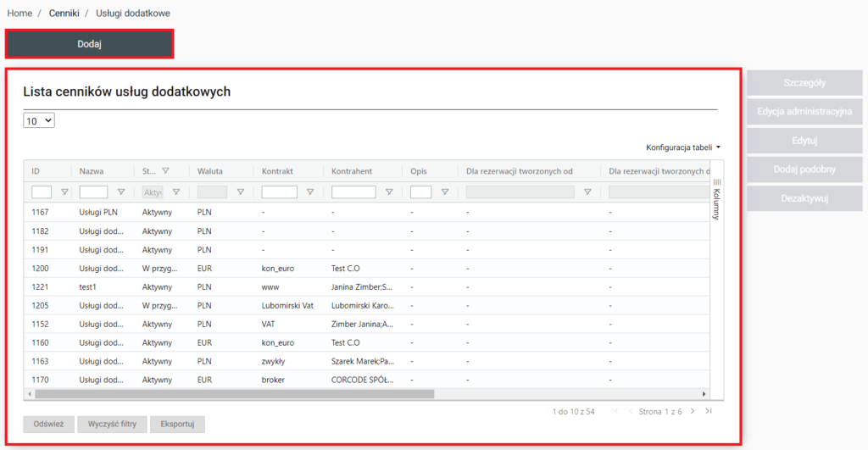This screenshot has height=450, width=868.
Task: Click the Kontrahent column filter funnel
Action: click(389, 192)
